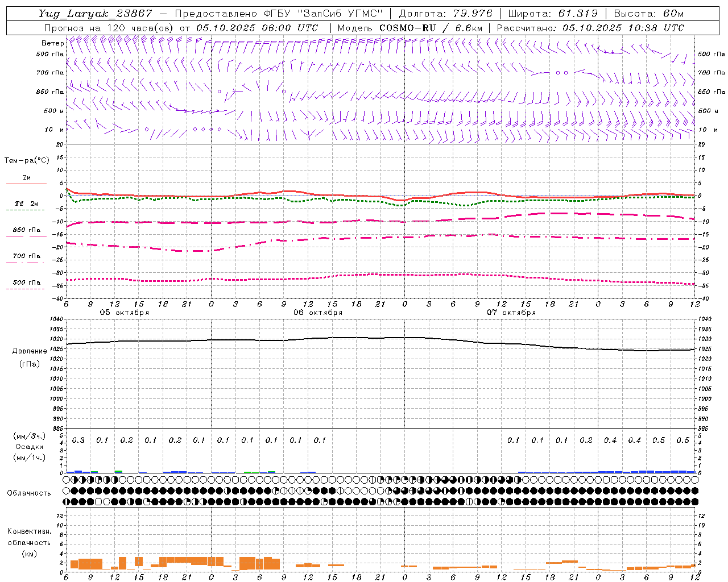Click the 500 гПа temperature legend label
The width and height of the screenshot is (728, 582).
[x=27, y=282]
